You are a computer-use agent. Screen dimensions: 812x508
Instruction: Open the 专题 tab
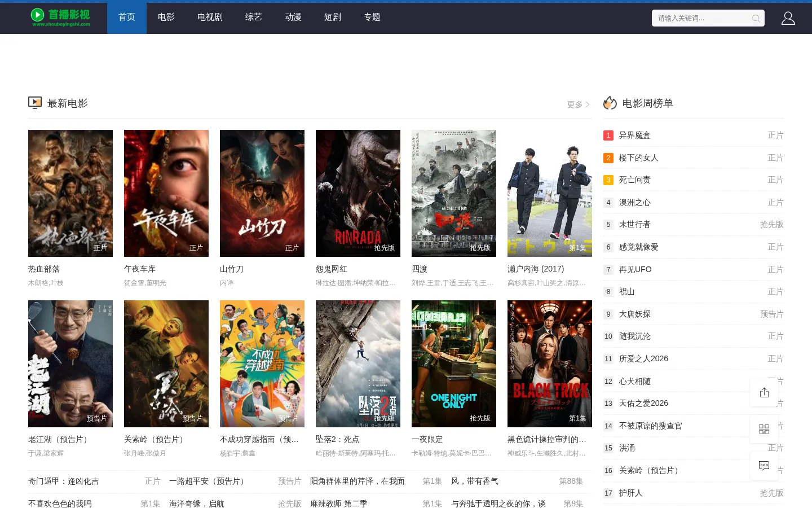coord(372,17)
